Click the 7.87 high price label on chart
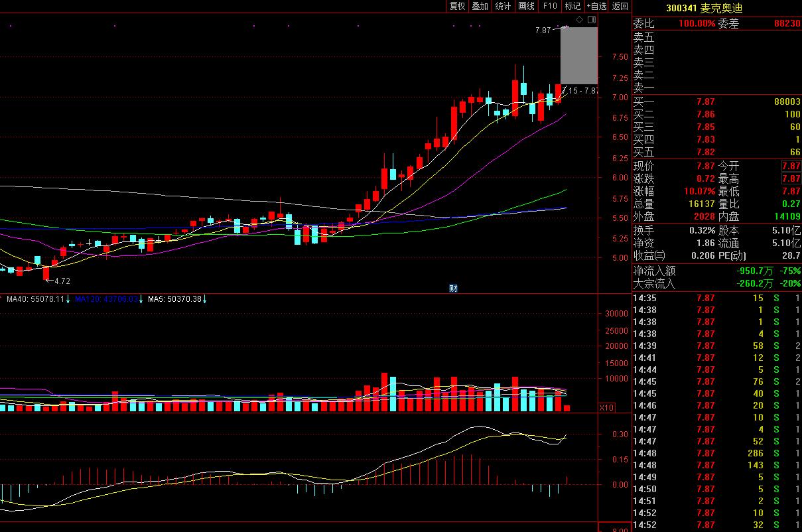The height and width of the screenshot is (532, 802). (543, 31)
